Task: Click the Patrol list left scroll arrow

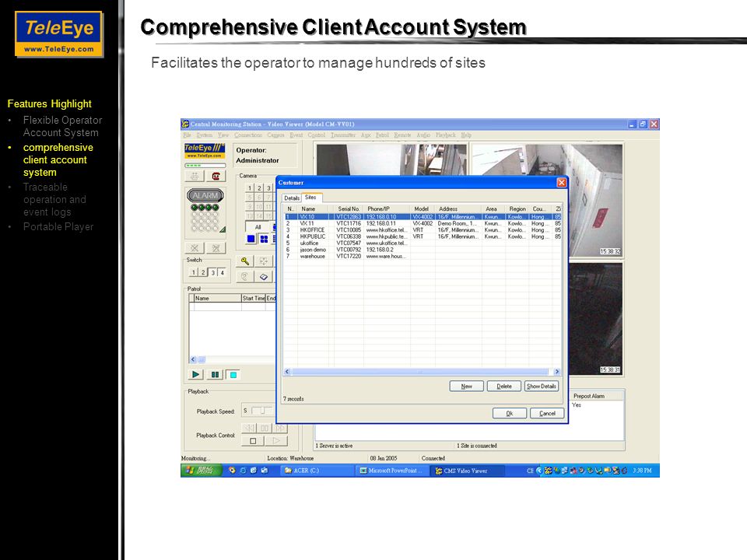Action: [x=193, y=359]
